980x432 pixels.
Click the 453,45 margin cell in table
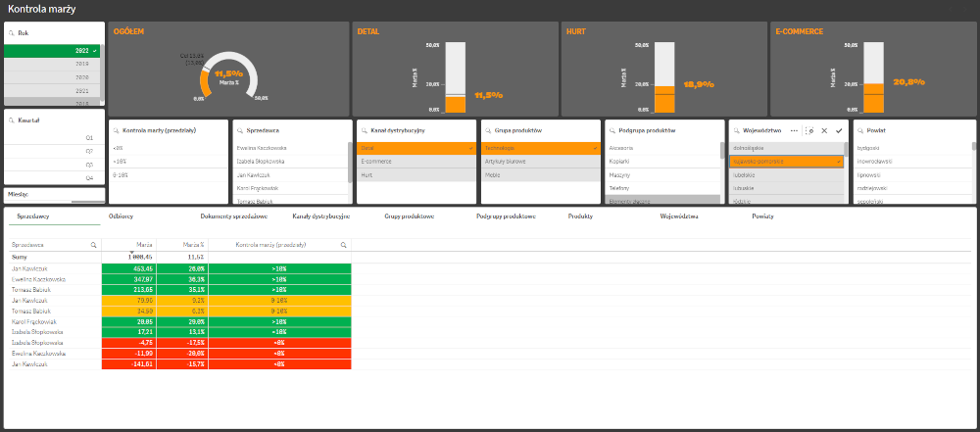(128, 268)
